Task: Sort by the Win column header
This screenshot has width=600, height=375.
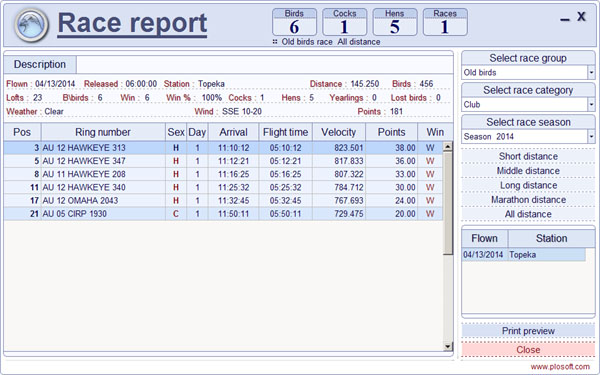Action: click(x=435, y=132)
